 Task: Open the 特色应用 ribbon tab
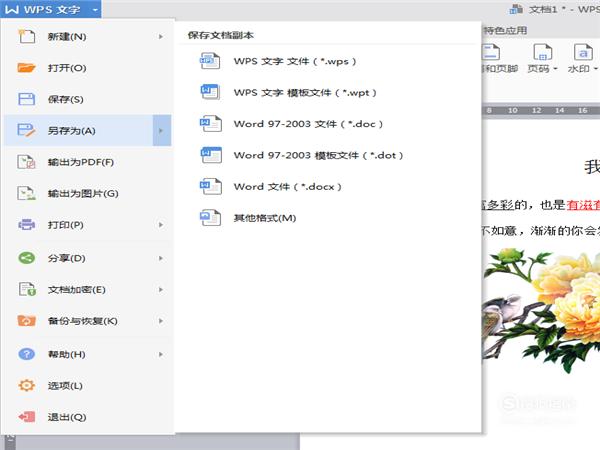[505, 31]
